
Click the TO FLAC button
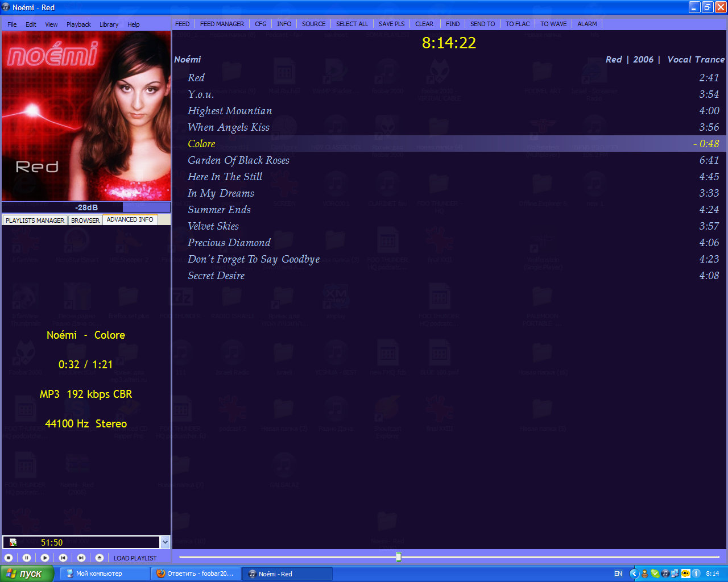point(518,24)
